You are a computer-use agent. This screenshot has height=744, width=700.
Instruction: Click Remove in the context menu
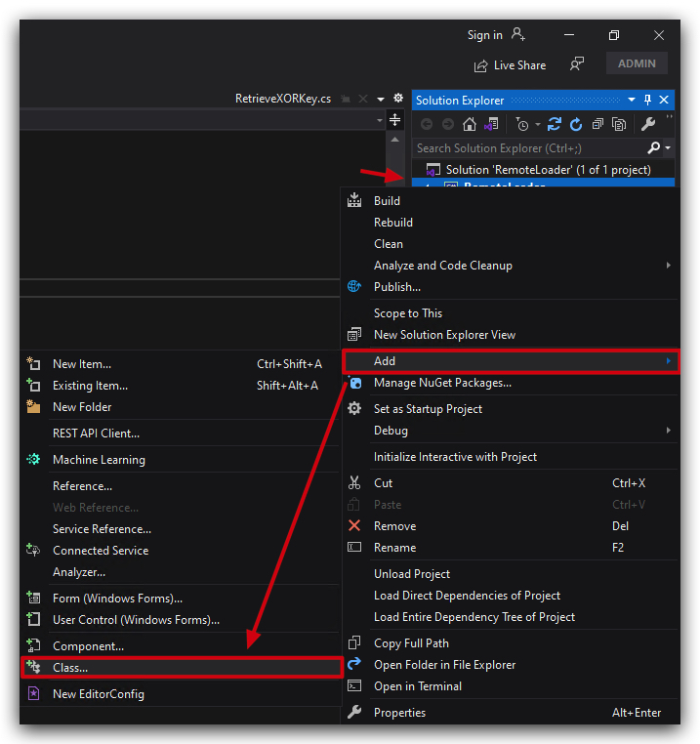pyautogui.click(x=511, y=526)
